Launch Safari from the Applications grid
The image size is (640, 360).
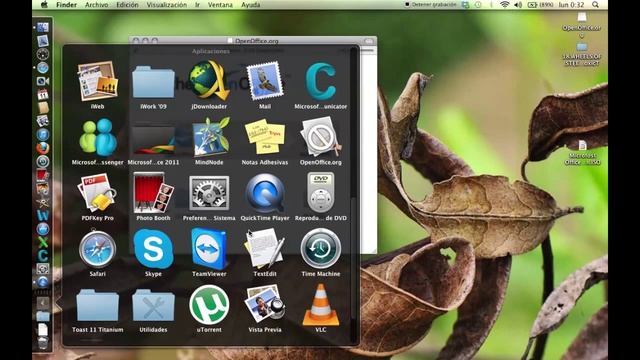pyautogui.click(x=97, y=249)
